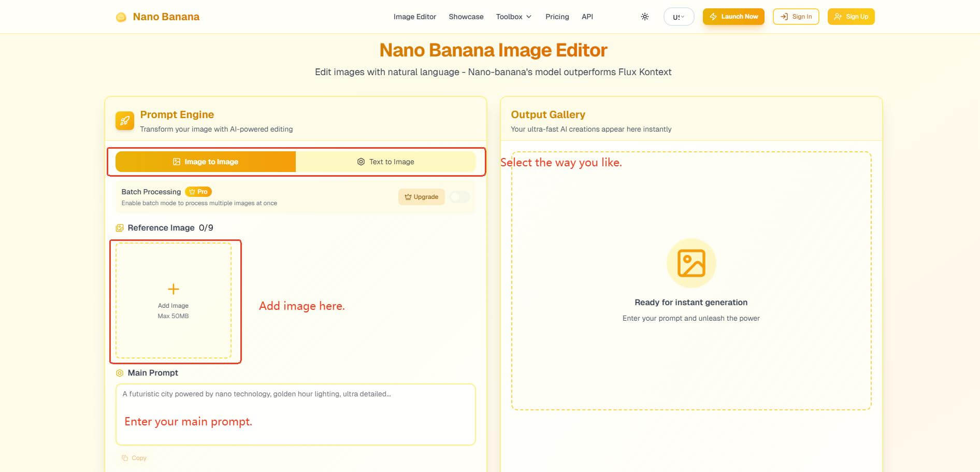Click the light mode sun toggle
The width and height of the screenshot is (980, 472).
[644, 16]
